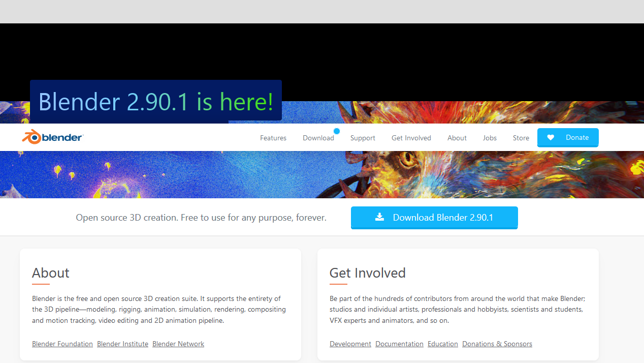Open the Download page from navbar
644x363 pixels.
(318, 138)
